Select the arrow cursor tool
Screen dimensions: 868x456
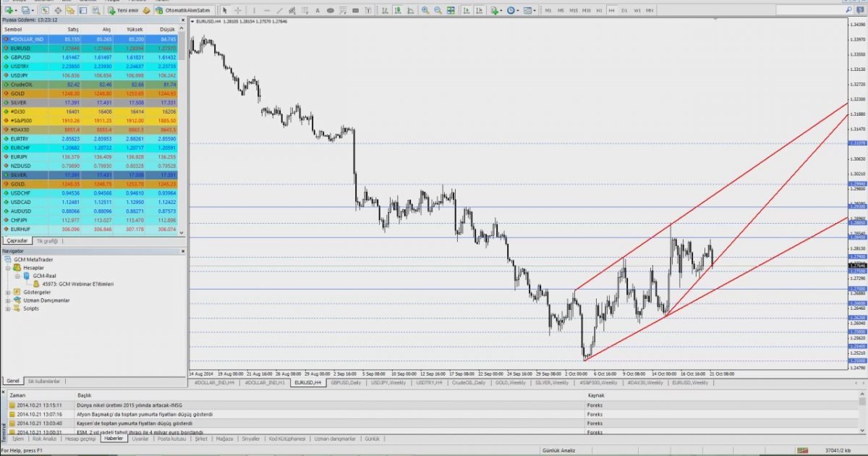click(225, 11)
